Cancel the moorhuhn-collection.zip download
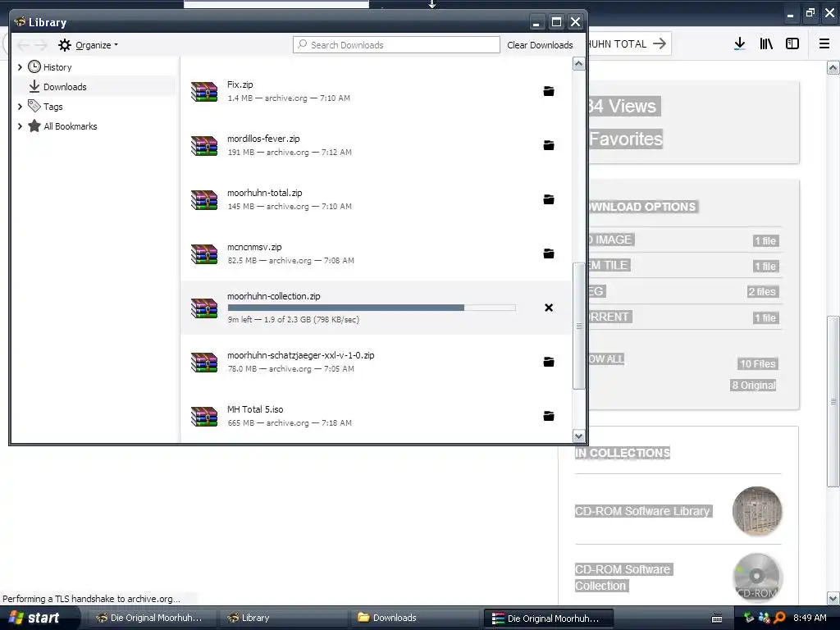The height and width of the screenshot is (630, 840). (x=549, y=308)
